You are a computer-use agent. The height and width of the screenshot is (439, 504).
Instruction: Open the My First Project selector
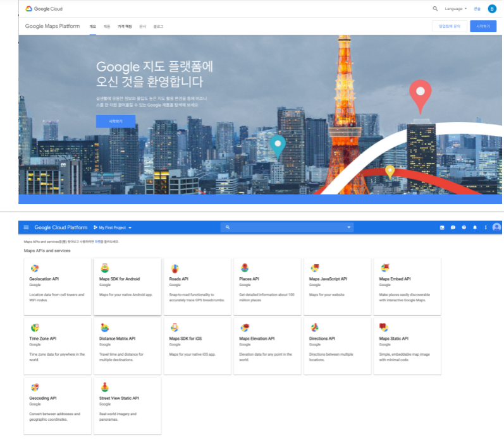(x=113, y=227)
